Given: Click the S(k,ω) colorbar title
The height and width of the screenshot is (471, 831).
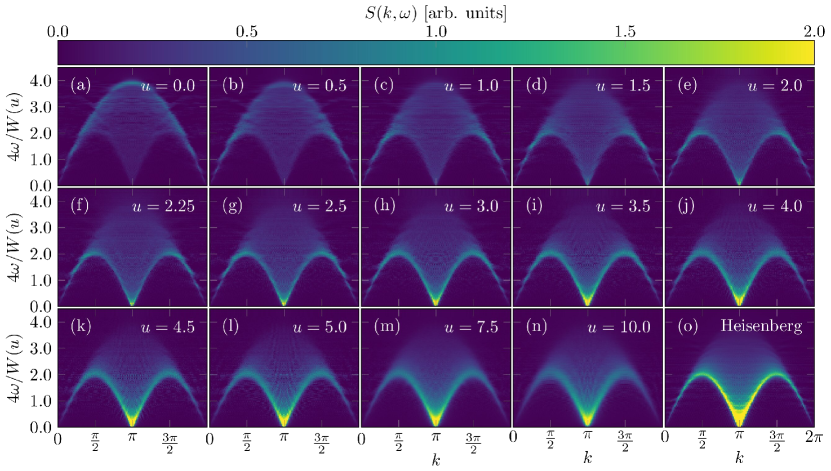Looking at the screenshot, I should coord(436,12).
